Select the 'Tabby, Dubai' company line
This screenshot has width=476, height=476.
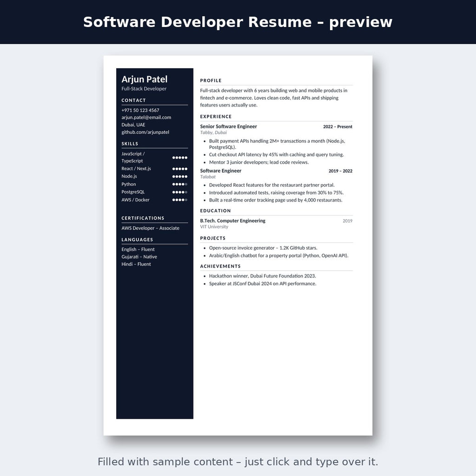[x=213, y=132]
